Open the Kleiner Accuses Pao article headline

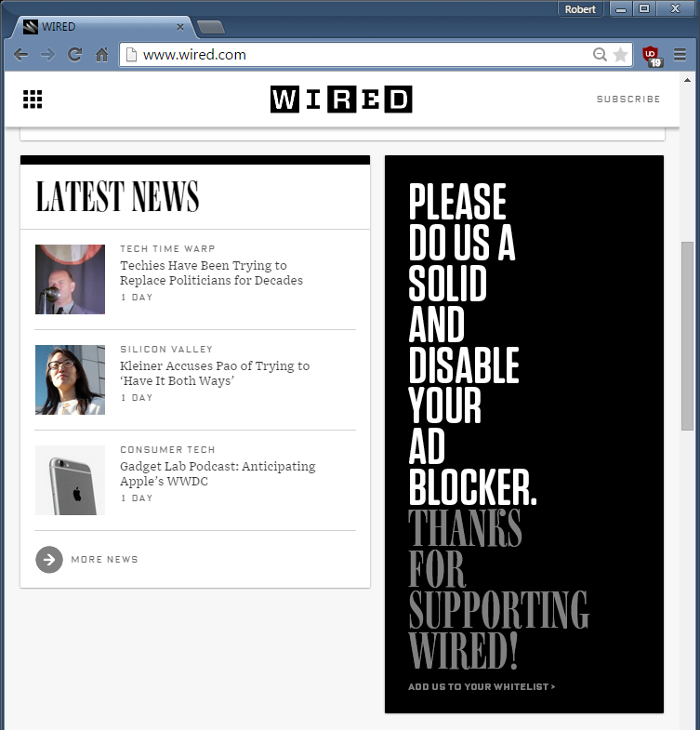pos(215,373)
